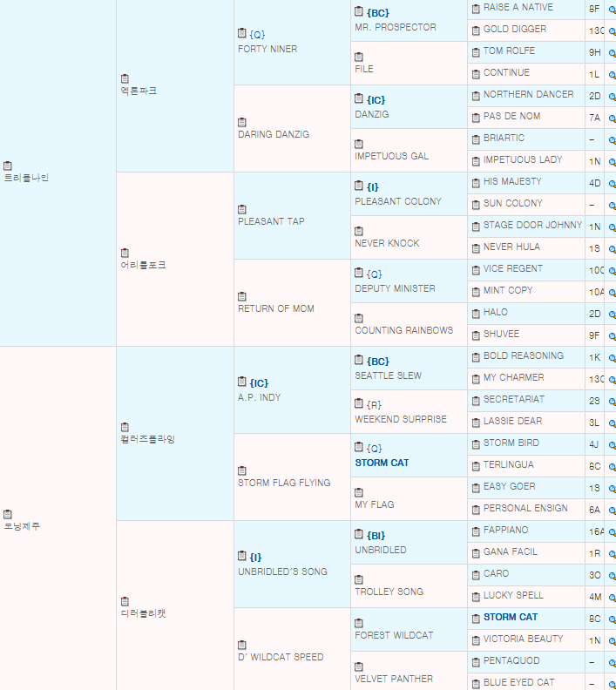The height and width of the screenshot is (690, 616).
Task: Click magnifier icon in LUCKY SPELL row
Action: (x=612, y=597)
